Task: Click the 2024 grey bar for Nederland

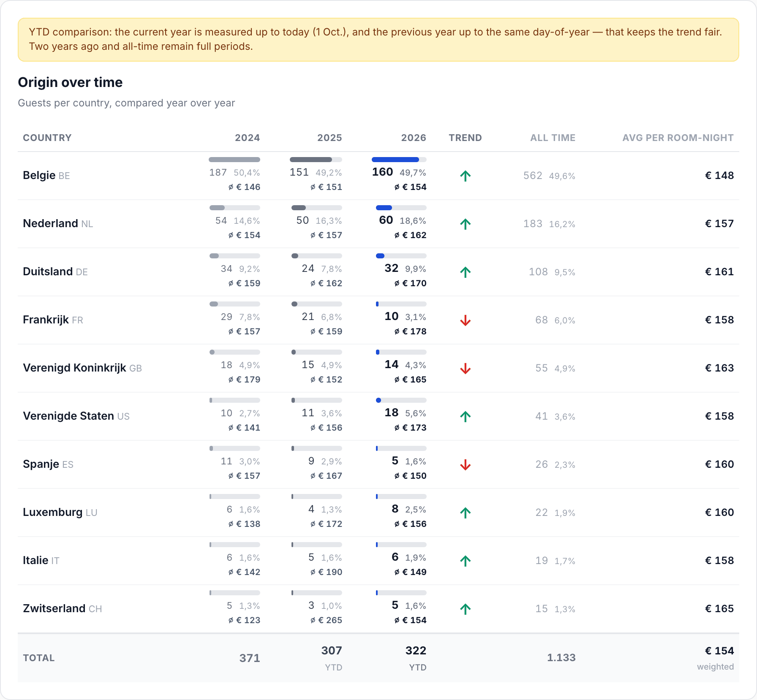Action: click(x=217, y=208)
